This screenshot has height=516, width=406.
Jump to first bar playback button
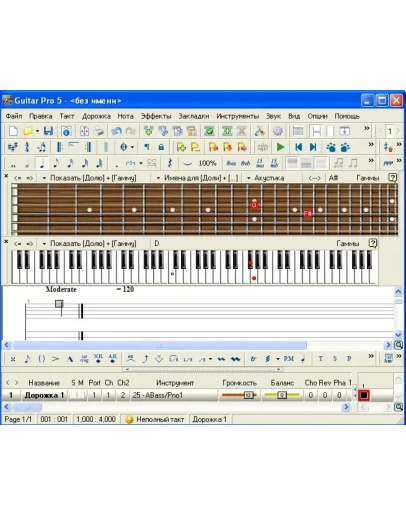tap(298, 147)
